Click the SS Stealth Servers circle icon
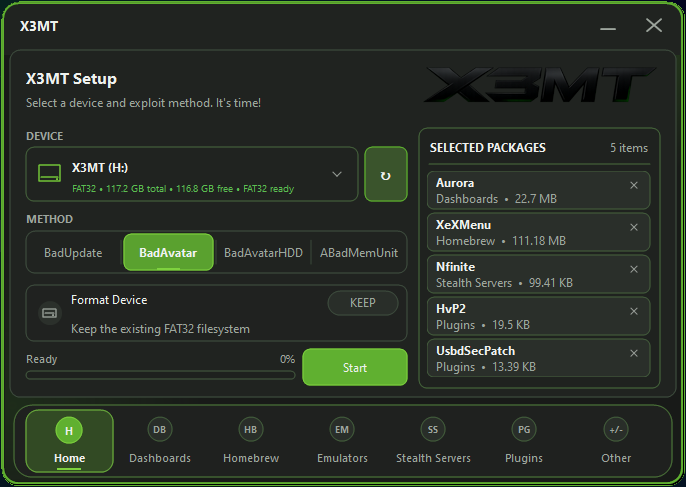This screenshot has width=686, height=487. pos(433,430)
